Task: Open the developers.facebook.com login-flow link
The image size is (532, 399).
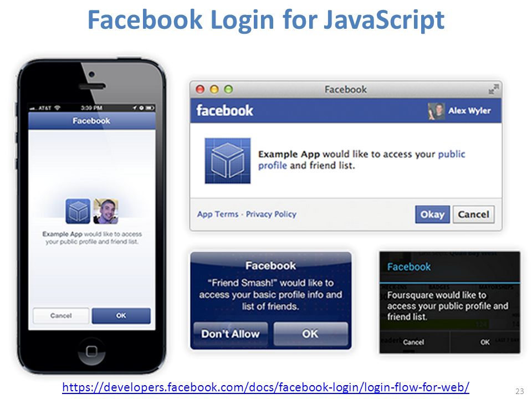Action: pyautogui.click(x=265, y=387)
